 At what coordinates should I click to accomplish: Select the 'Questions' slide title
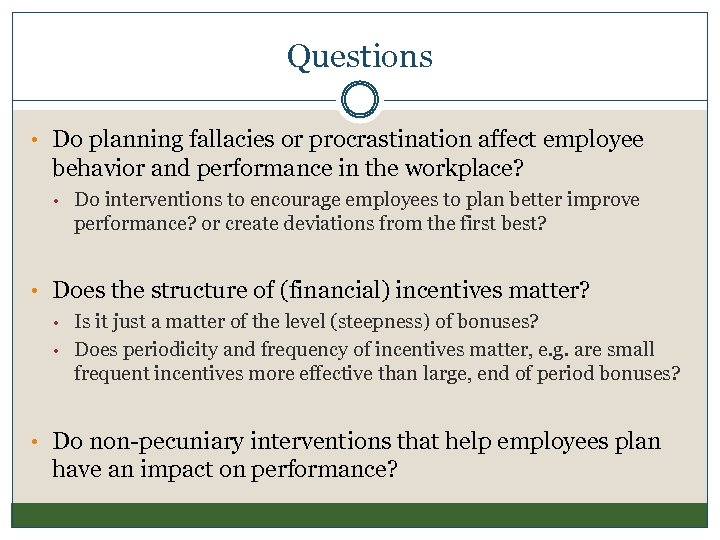pos(360,55)
